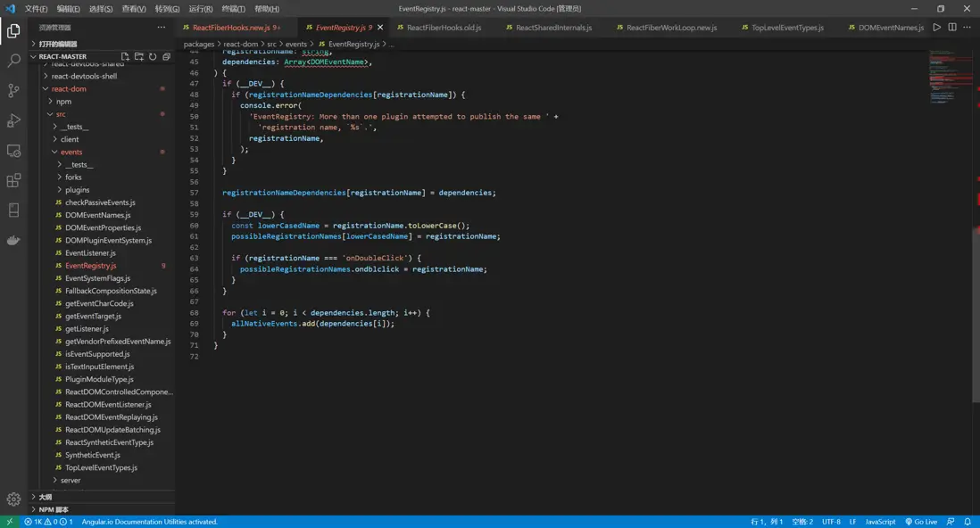Open the Search view in activity bar

pyautogui.click(x=13, y=61)
